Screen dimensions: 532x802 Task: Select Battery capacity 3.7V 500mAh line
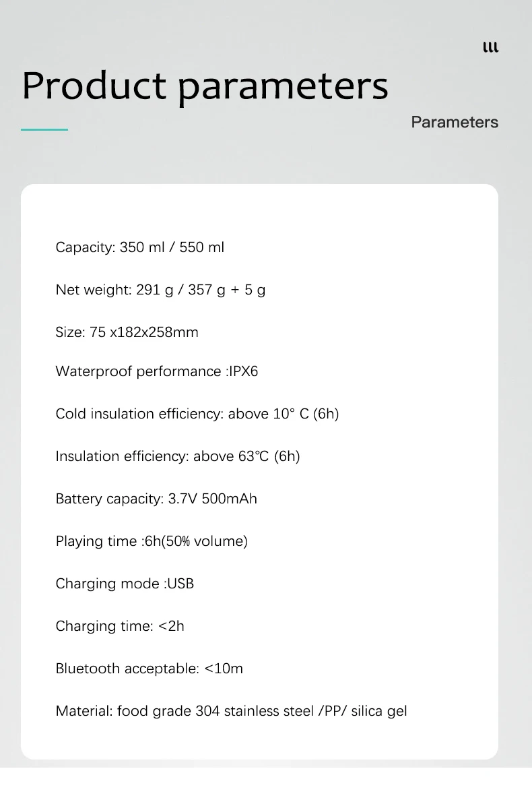click(x=156, y=499)
